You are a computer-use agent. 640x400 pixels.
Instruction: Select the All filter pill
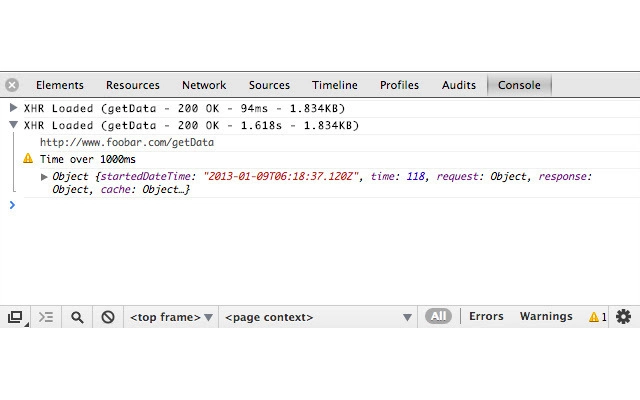click(x=438, y=316)
